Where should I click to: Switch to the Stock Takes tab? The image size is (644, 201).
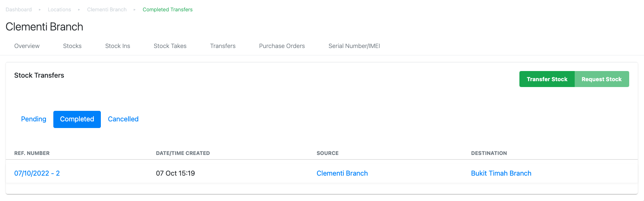(x=170, y=46)
